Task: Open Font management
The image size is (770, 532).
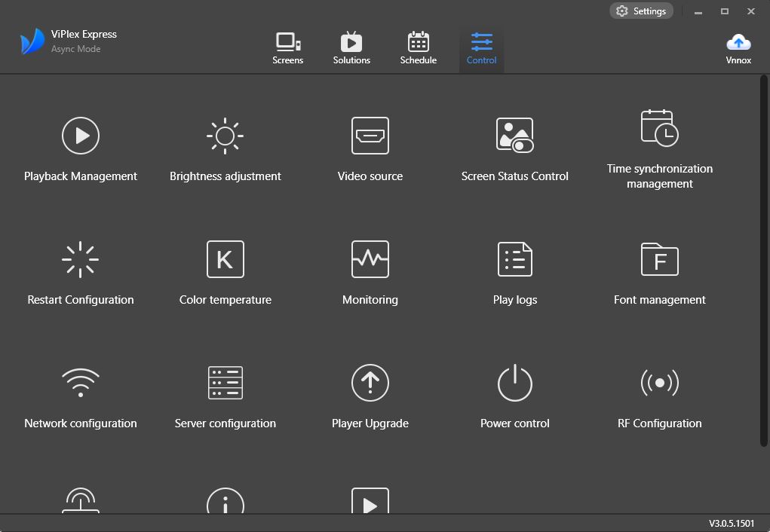Action: tap(659, 259)
